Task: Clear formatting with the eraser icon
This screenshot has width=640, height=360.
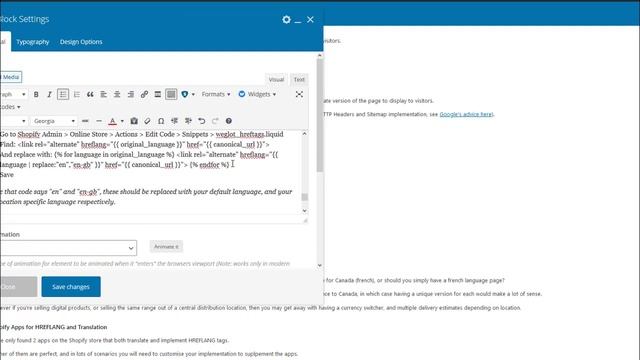Action: click(147, 121)
